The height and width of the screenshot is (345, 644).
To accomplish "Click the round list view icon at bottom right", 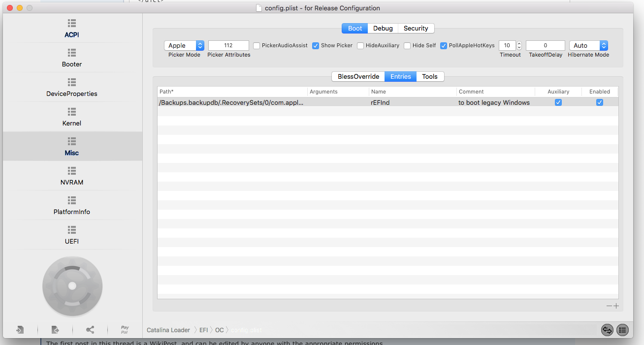I will [x=623, y=330].
